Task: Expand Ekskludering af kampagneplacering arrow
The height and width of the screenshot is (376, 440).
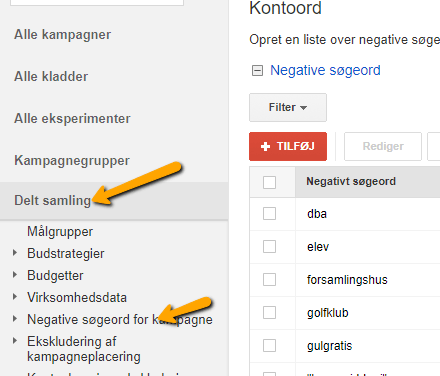Action: (x=15, y=341)
